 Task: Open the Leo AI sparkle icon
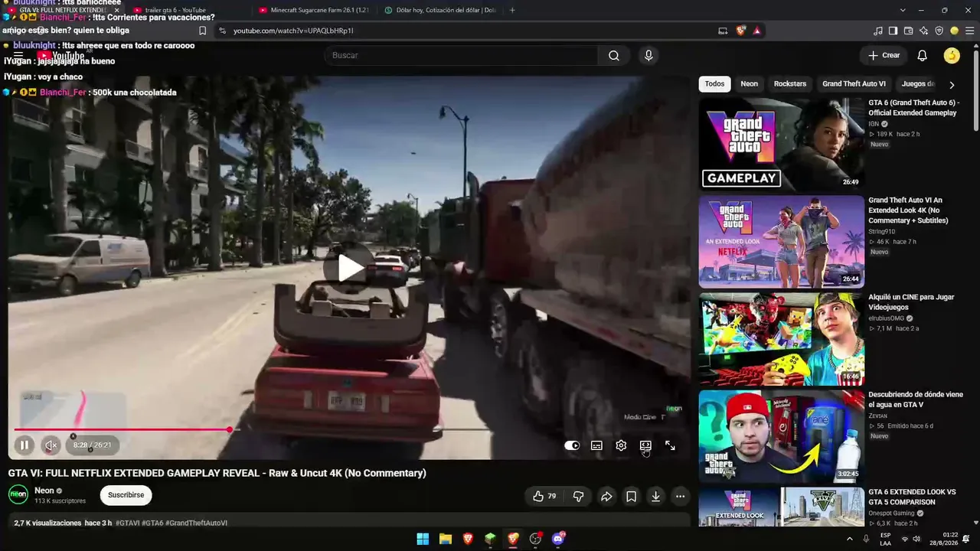click(x=924, y=31)
